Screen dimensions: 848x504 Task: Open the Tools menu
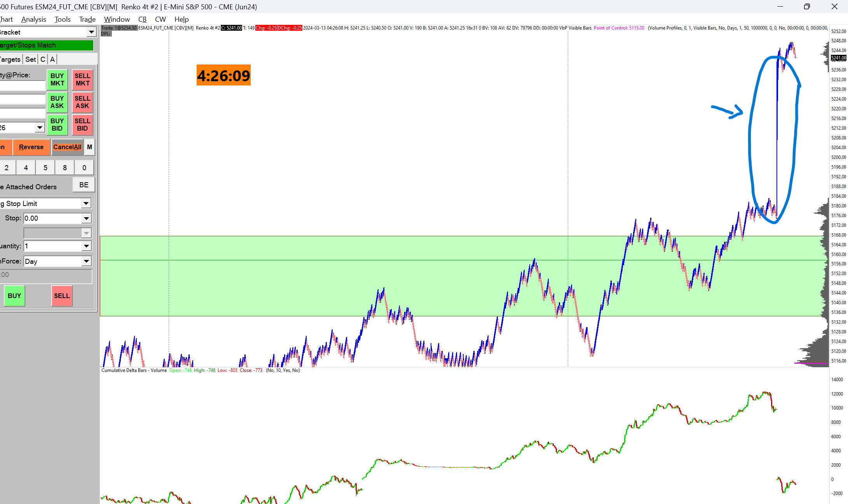point(63,19)
